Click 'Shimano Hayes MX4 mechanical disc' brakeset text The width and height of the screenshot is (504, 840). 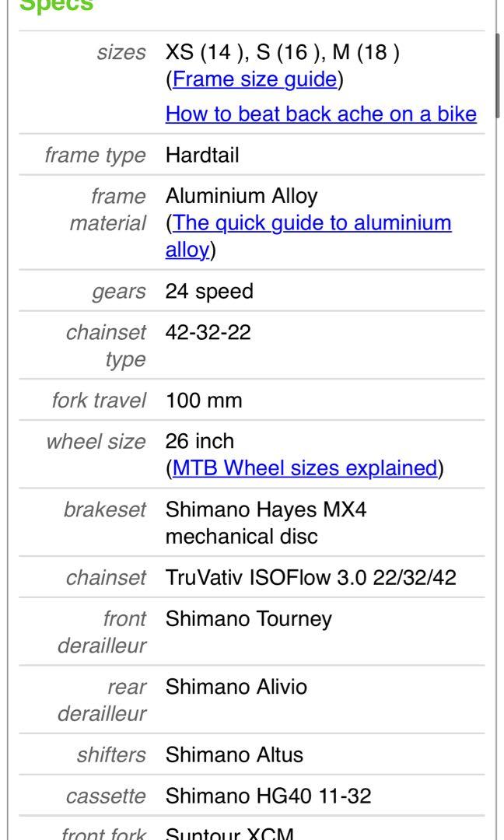pyautogui.click(x=266, y=523)
